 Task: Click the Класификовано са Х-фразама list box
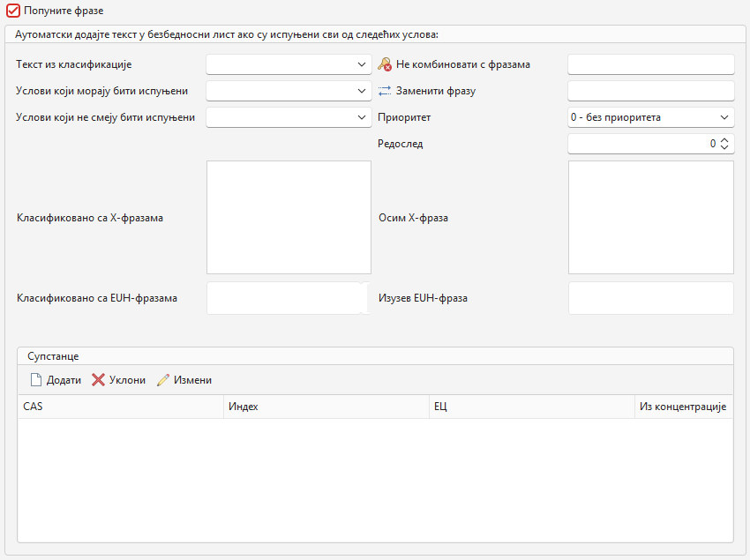(289, 217)
